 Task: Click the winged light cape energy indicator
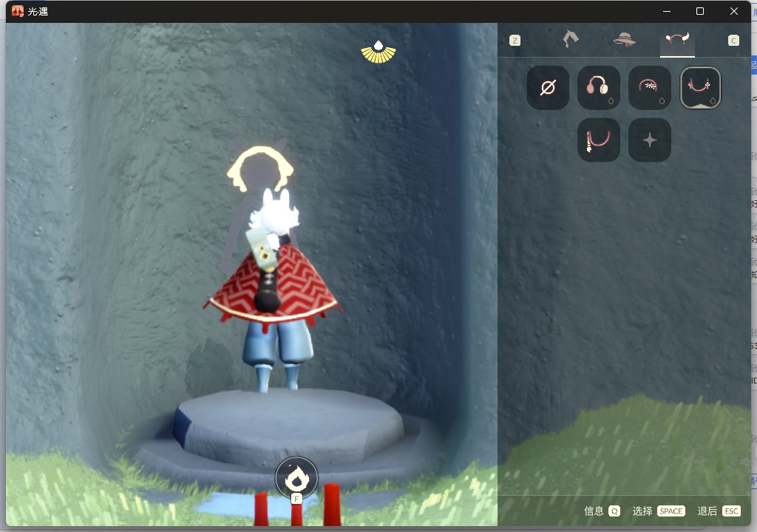coord(378,52)
